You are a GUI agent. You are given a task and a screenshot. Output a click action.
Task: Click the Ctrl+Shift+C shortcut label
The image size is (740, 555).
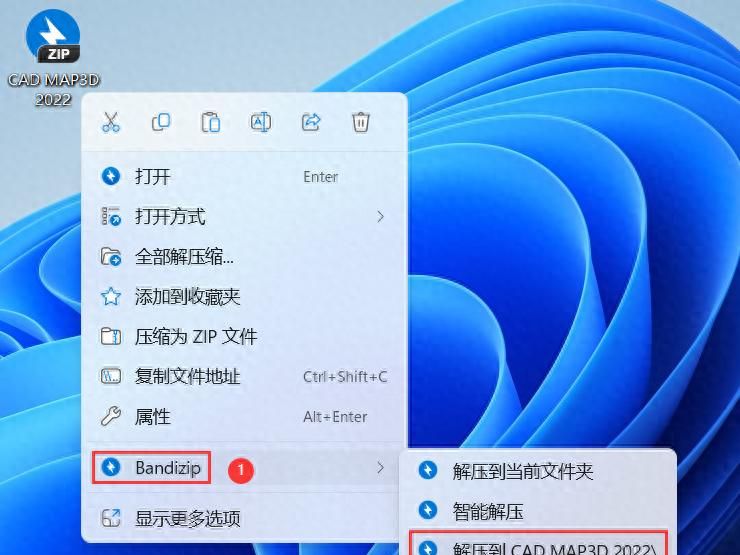coord(345,377)
